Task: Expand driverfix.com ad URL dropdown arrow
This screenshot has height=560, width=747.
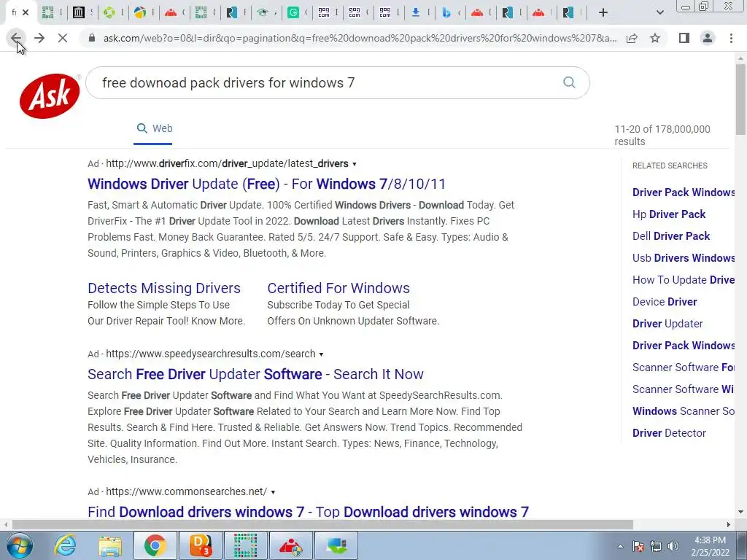Action: point(354,164)
